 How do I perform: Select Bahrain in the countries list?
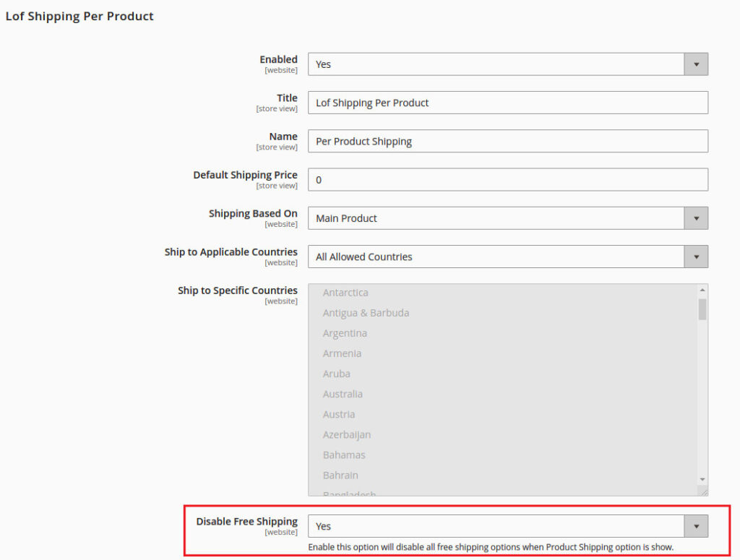(x=340, y=475)
